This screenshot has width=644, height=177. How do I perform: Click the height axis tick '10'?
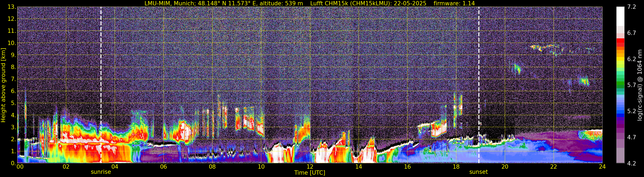[x=12, y=43]
